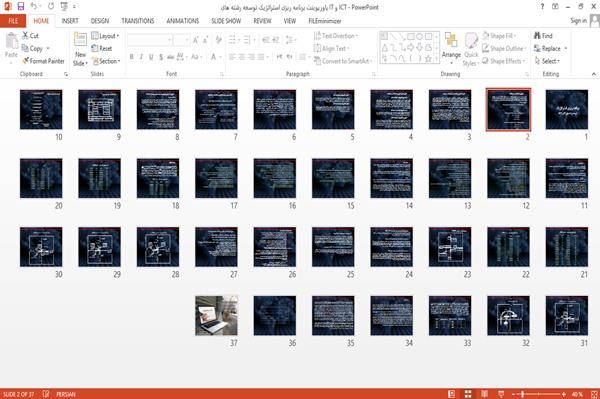
Task: Convert text to SmartArt
Action: 343,61
